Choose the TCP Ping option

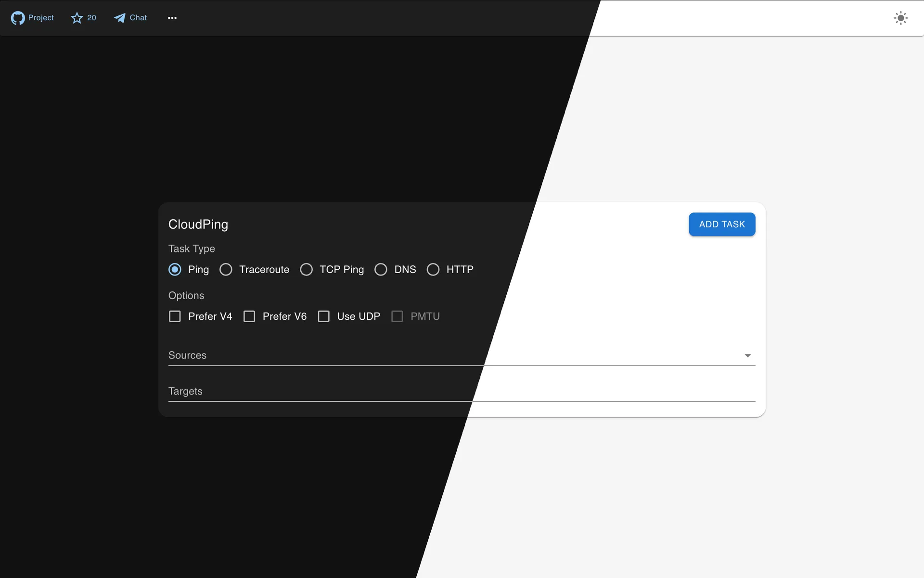pos(307,269)
